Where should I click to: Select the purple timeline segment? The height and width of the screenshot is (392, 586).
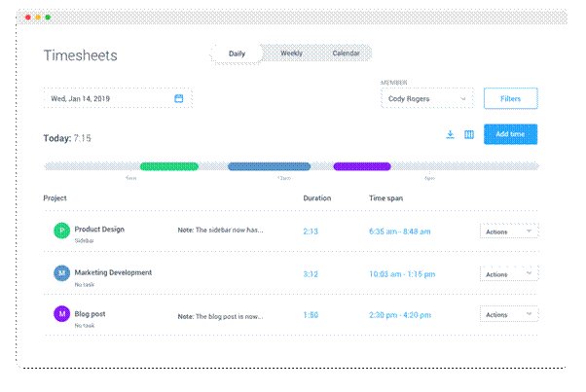pos(362,166)
